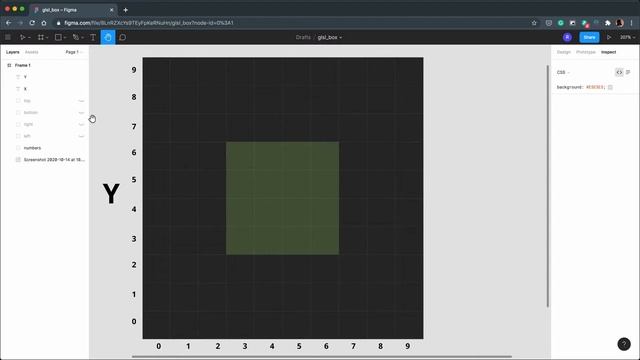640x360 pixels.
Task: Switch to the Inspect tab
Action: point(608,52)
